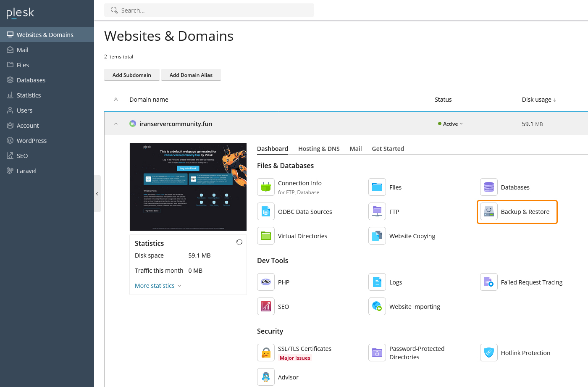Refresh statistics using the reload icon
The height and width of the screenshot is (387, 588).
[239, 242]
